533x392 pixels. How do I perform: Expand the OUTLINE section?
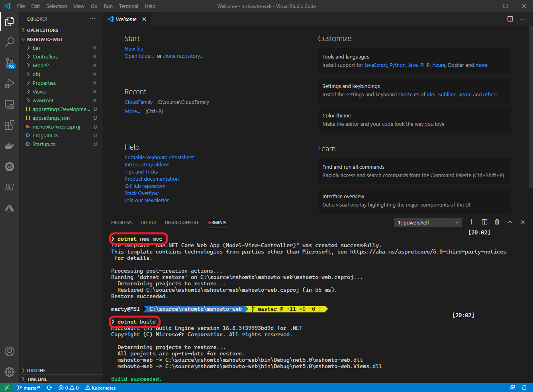point(61,371)
